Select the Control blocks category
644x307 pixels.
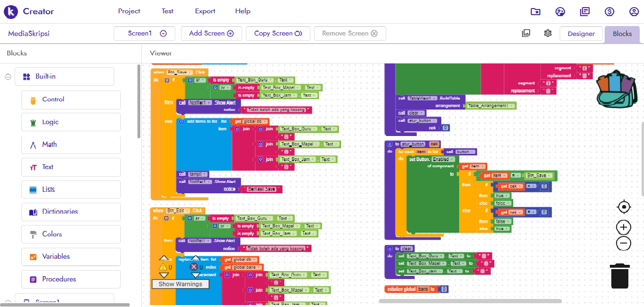pos(71,99)
